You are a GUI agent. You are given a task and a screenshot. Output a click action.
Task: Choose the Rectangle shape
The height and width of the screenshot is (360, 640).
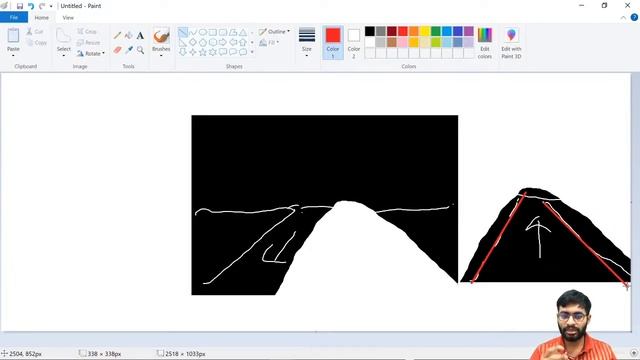click(x=213, y=32)
